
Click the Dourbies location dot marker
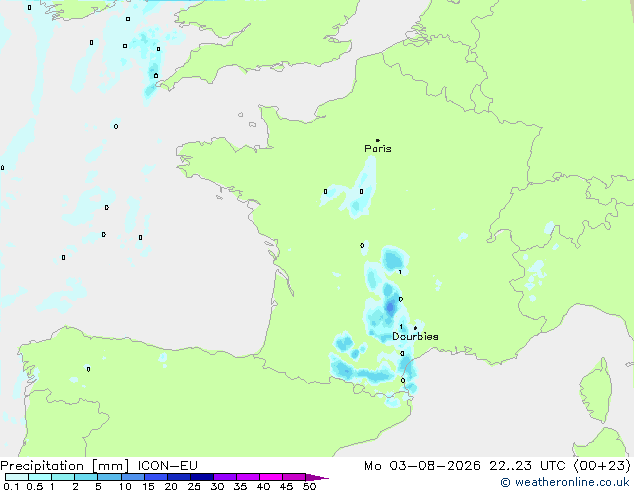point(415,328)
